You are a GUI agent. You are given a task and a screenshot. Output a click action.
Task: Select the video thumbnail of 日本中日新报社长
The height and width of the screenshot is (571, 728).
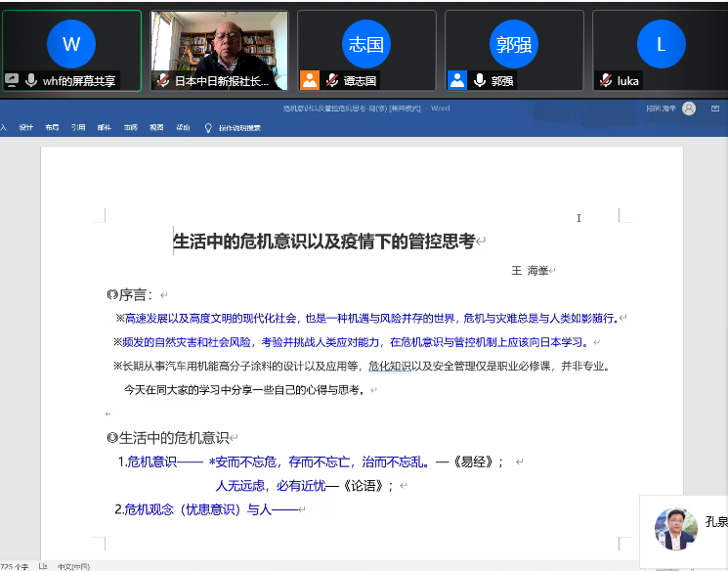click(x=219, y=42)
